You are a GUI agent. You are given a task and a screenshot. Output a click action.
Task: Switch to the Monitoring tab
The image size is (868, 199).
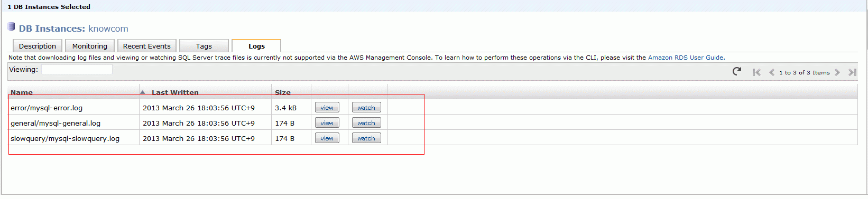coord(90,46)
